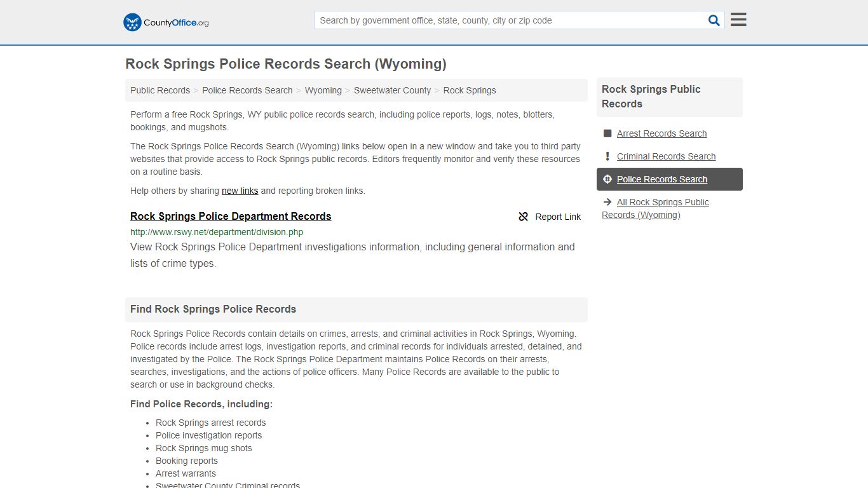The width and height of the screenshot is (868, 488).
Task: Open Rock Springs breadcrumb
Action: click(470, 90)
